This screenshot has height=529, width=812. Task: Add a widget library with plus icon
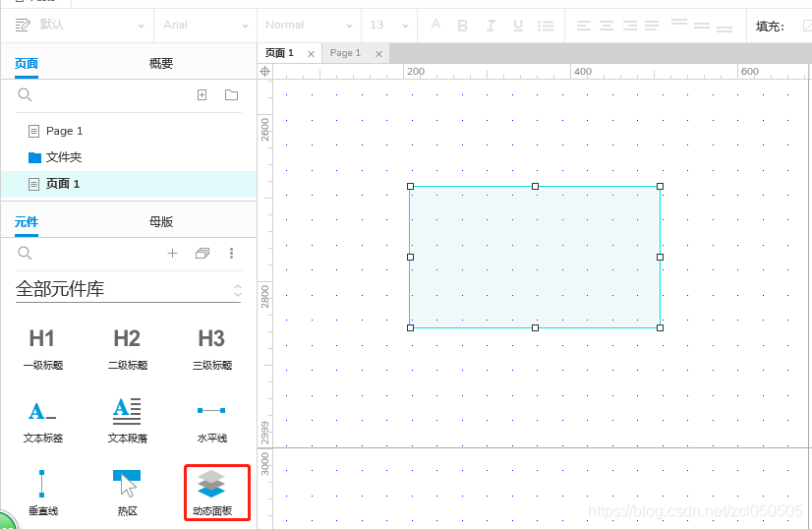(172, 253)
